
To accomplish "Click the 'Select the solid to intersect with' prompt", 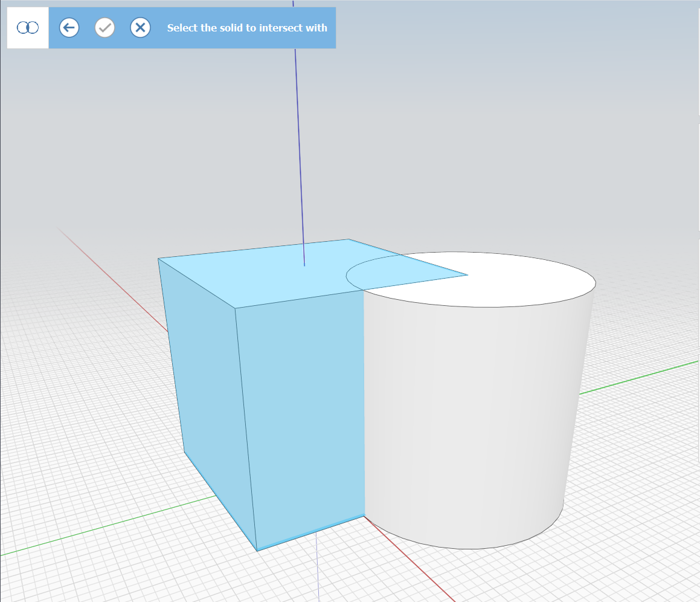I will pos(247,28).
